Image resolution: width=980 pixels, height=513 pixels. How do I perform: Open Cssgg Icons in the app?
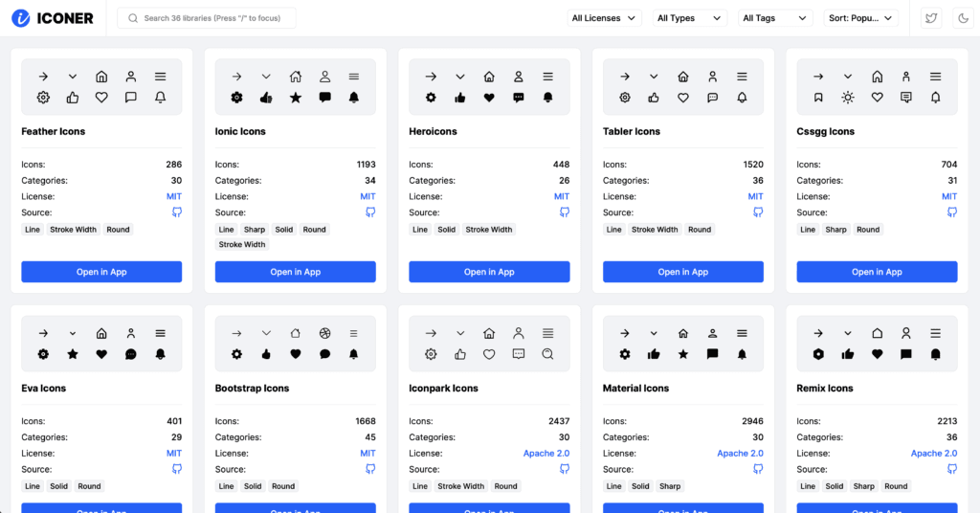(877, 272)
